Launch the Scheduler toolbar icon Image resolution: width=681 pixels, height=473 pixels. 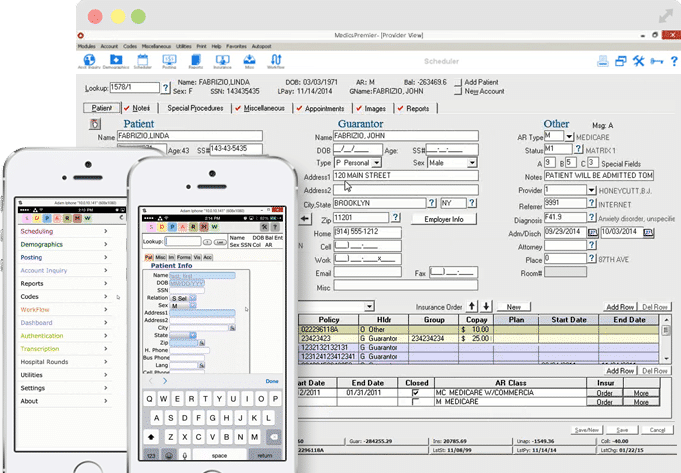tap(142, 61)
